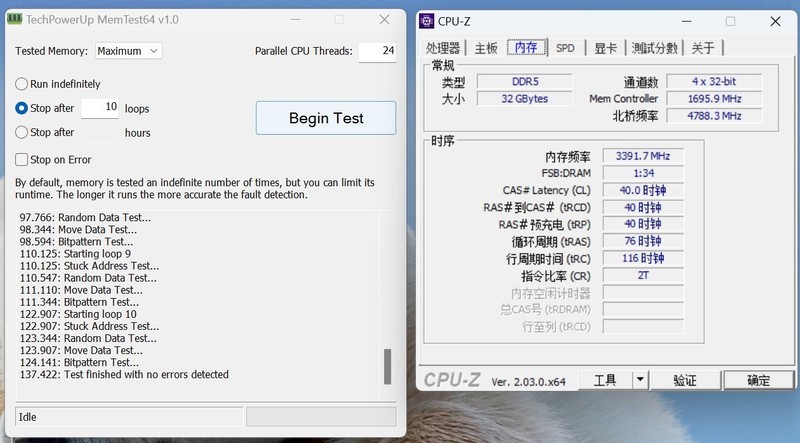Minimize the CPU-Z window
The width and height of the screenshot is (800, 443).
click(687, 21)
